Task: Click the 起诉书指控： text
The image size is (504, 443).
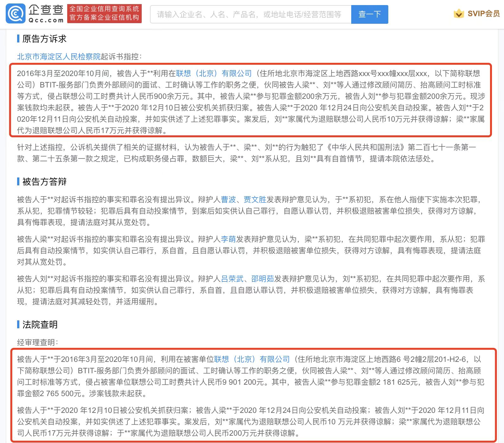Action: coord(121,57)
